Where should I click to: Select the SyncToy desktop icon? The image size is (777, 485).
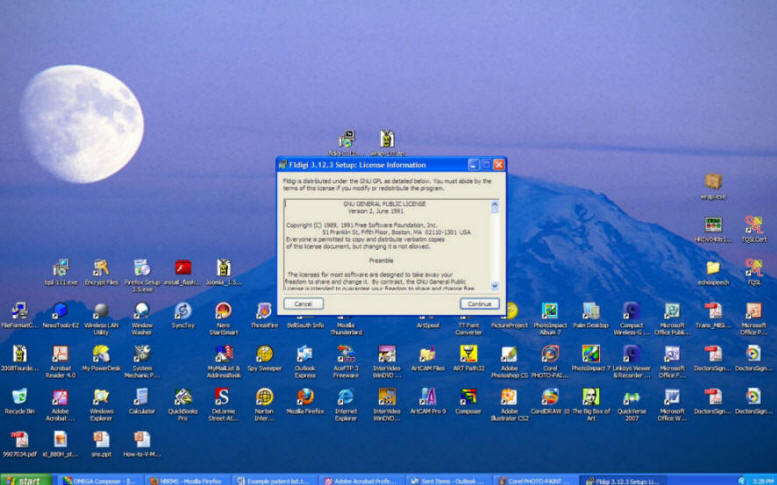[183, 315]
